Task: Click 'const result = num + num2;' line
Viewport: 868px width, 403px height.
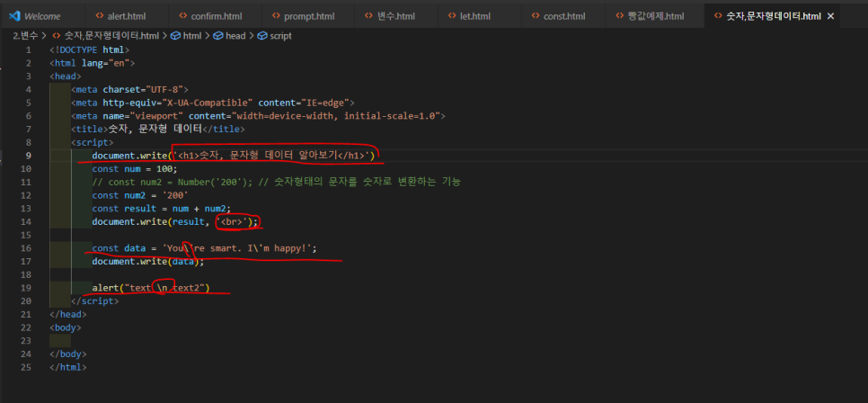Action: (x=161, y=209)
